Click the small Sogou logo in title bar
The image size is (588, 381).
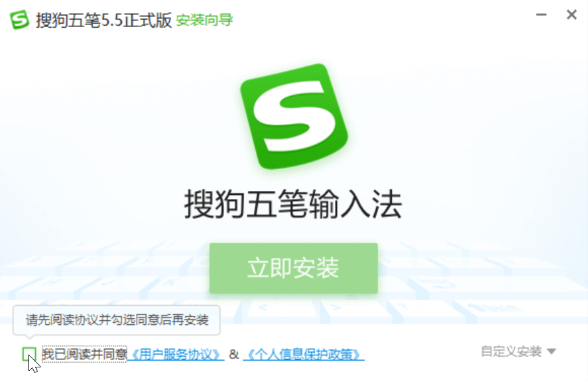(x=19, y=20)
